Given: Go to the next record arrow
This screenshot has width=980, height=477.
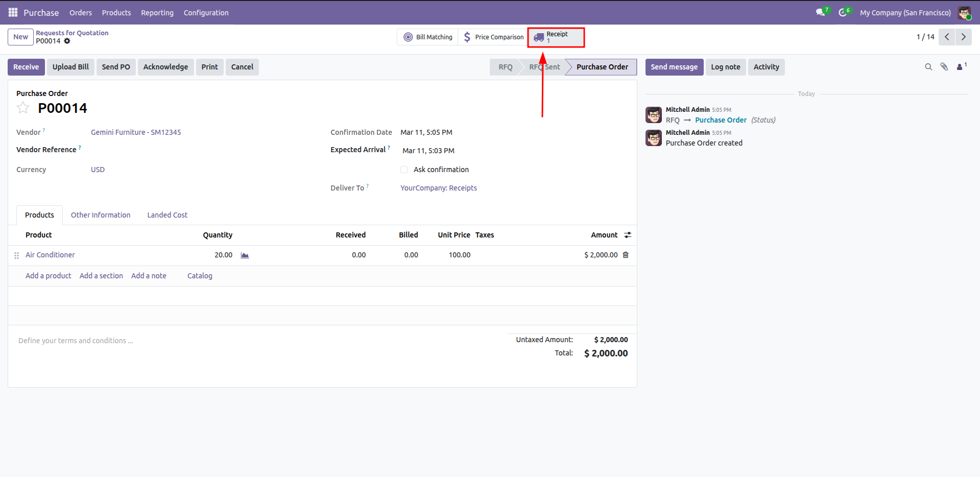Looking at the screenshot, I should tap(963, 37).
